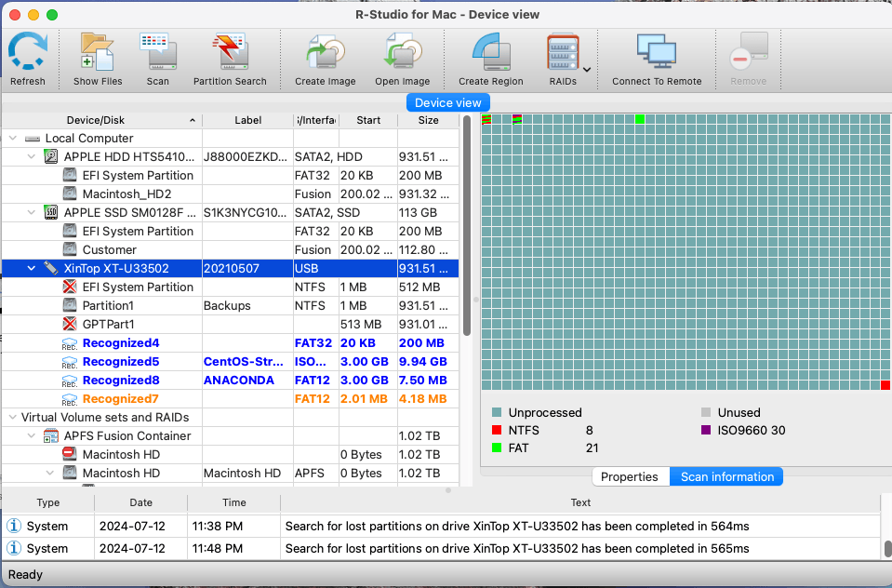Sort by the Size column header
The image size is (892, 588).
click(429, 120)
